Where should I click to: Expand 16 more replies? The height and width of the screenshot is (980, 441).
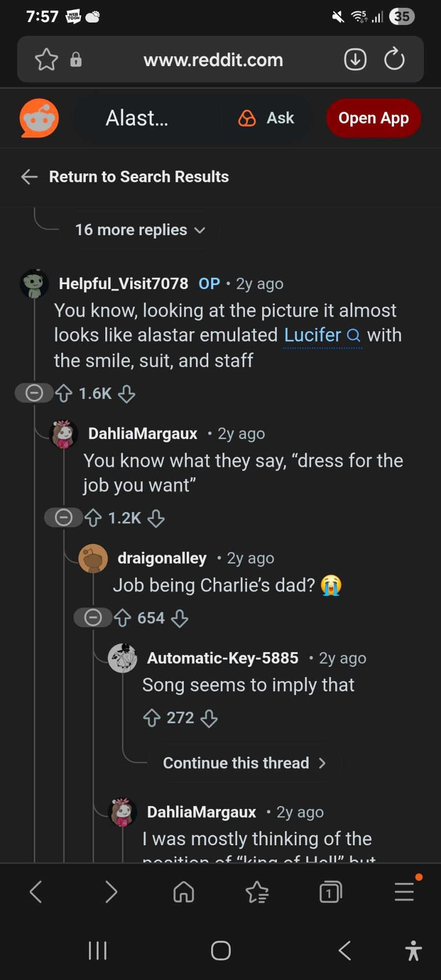tap(140, 230)
